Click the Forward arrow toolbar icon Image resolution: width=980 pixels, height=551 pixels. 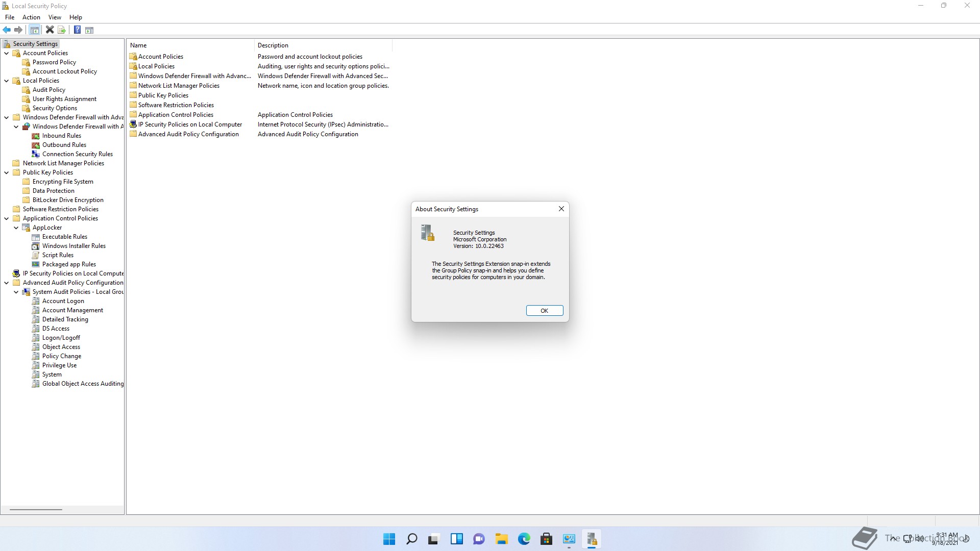pyautogui.click(x=18, y=30)
